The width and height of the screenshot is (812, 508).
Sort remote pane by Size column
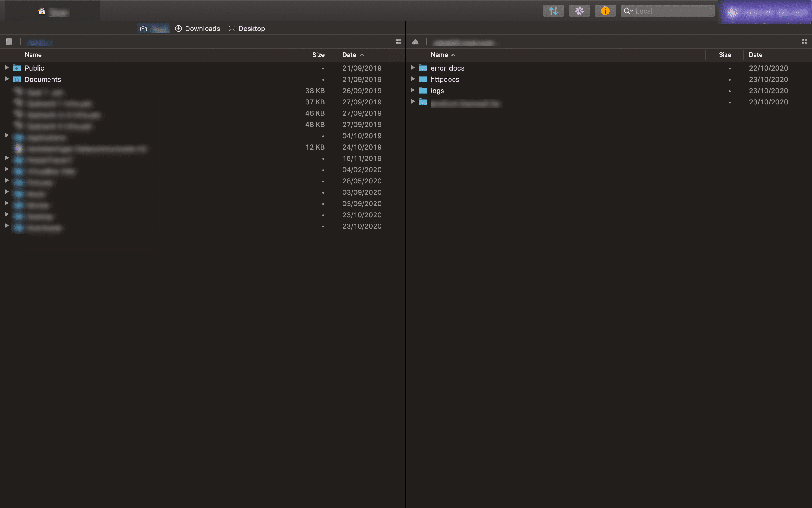725,55
